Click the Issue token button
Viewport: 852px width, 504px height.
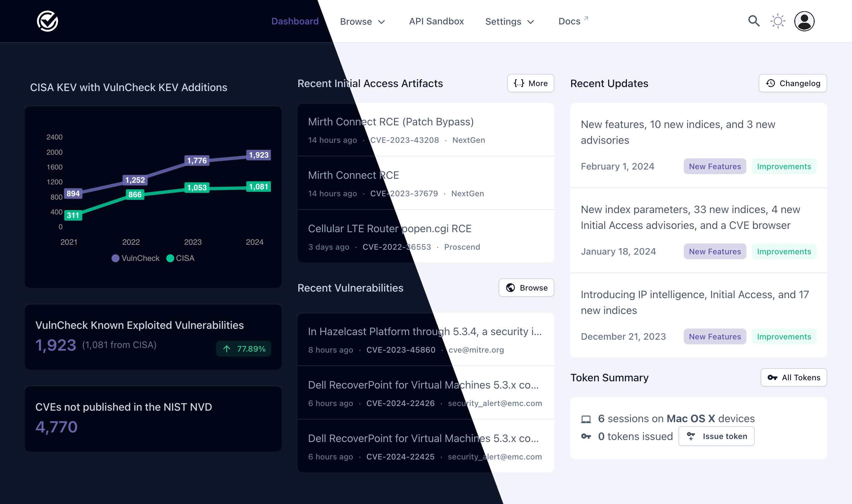point(716,436)
